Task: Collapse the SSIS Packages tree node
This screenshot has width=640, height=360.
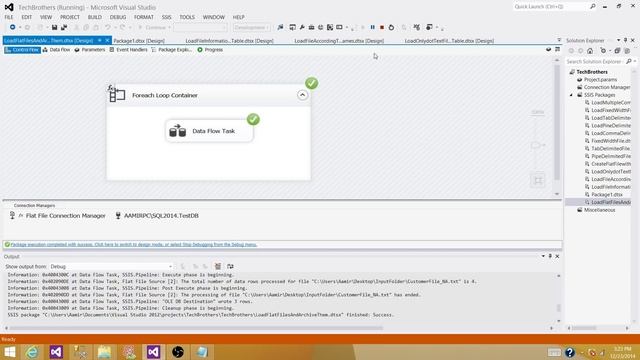Action: (x=571, y=95)
